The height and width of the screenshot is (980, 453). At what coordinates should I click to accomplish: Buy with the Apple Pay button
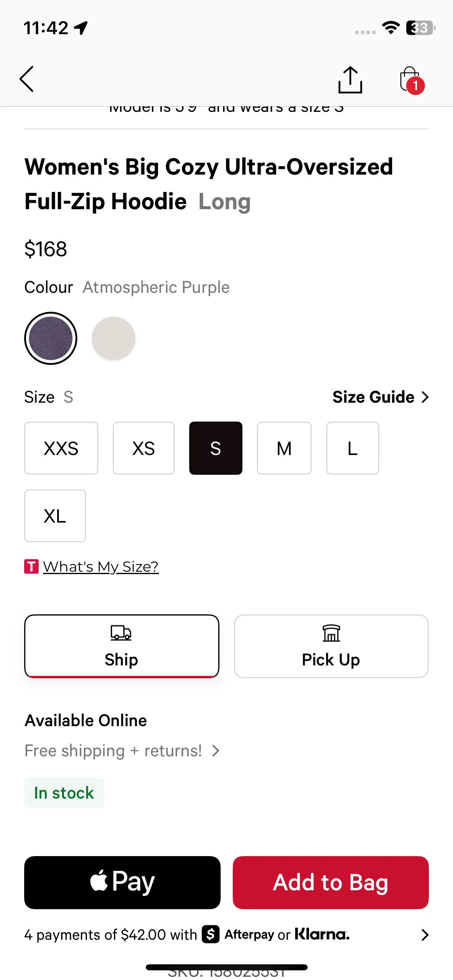point(122,882)
